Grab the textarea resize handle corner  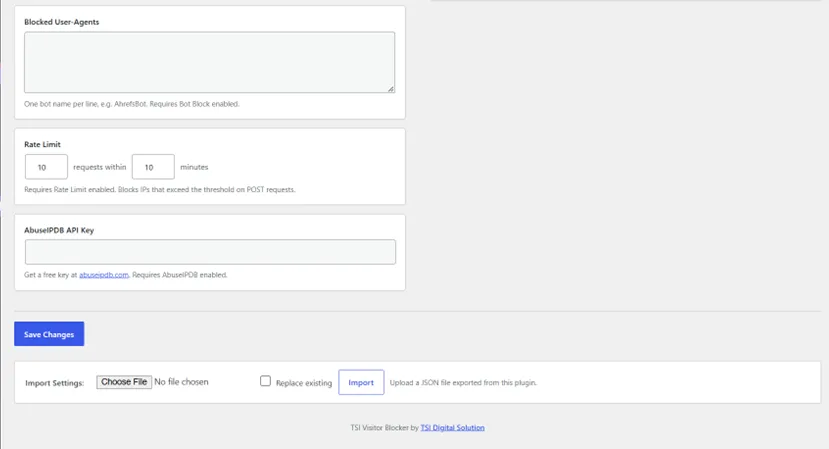point(391,89)
